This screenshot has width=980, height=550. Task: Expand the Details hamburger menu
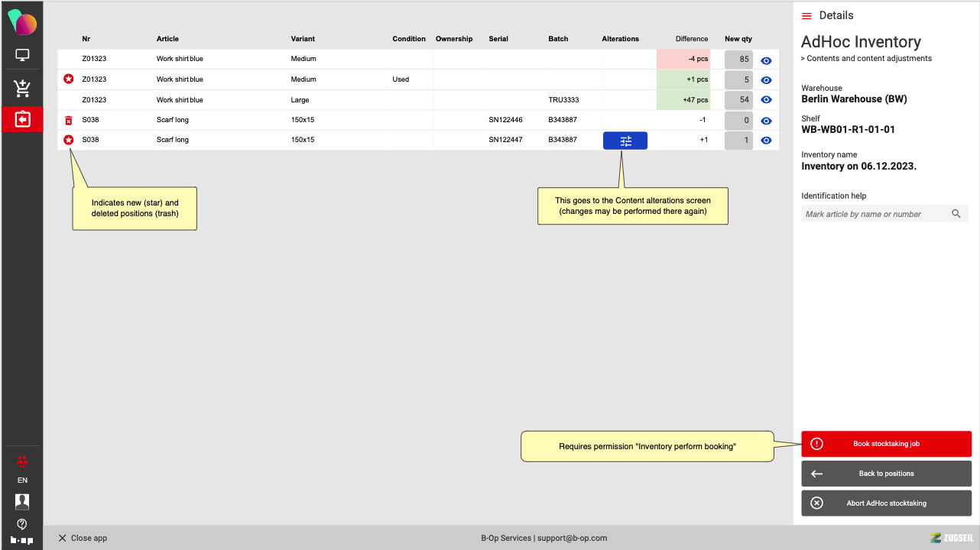(806, 16)
